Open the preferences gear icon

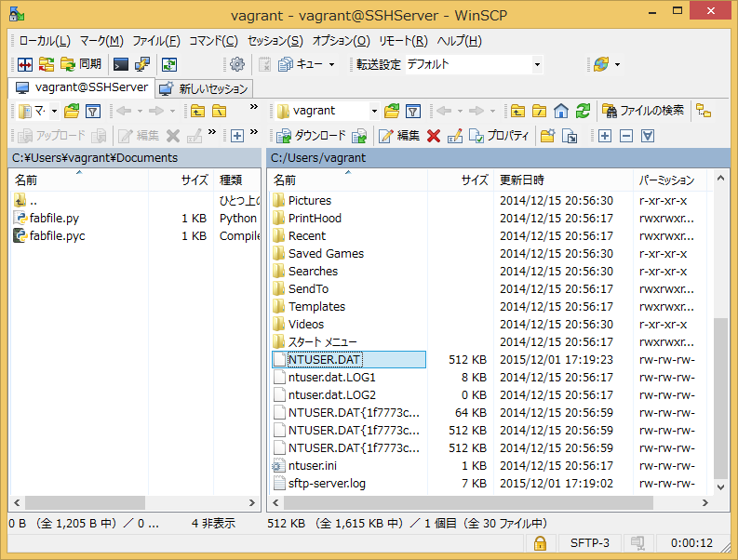pyautogui.click(x=237, y=64)
